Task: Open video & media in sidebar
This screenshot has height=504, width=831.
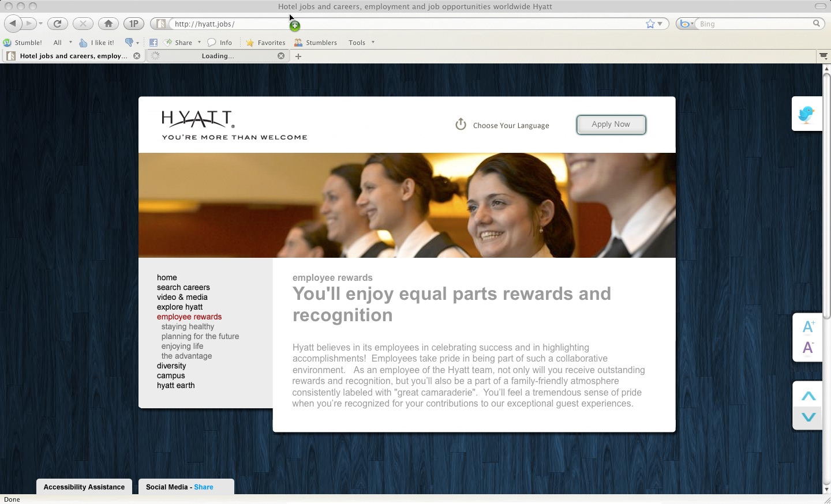Action: (182, 297)
